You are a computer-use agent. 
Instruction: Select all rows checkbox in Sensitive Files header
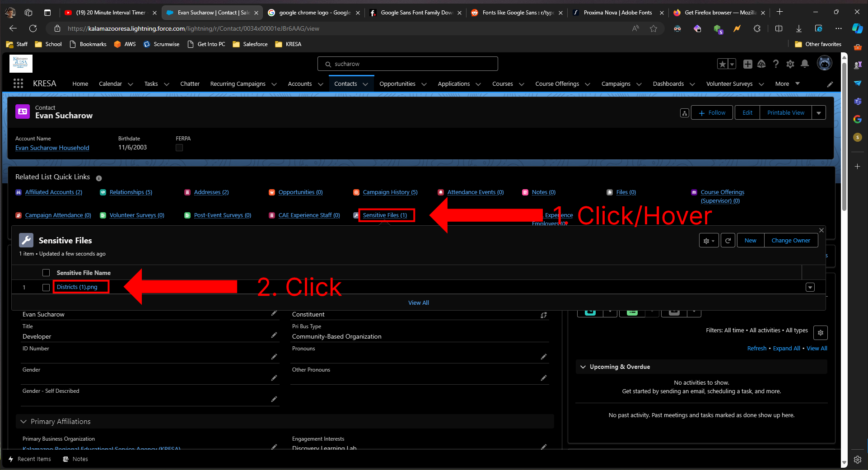click(x=46, y=273)
